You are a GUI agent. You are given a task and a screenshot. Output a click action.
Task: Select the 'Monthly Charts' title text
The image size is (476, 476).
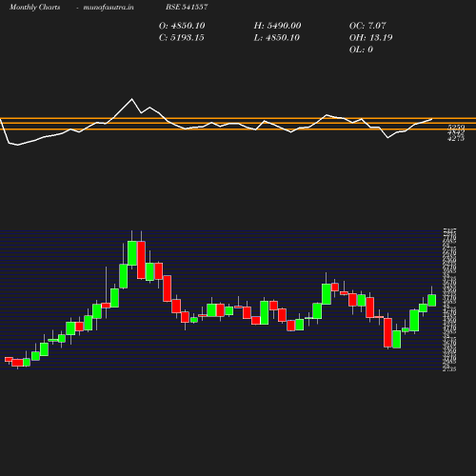[34, 8]
